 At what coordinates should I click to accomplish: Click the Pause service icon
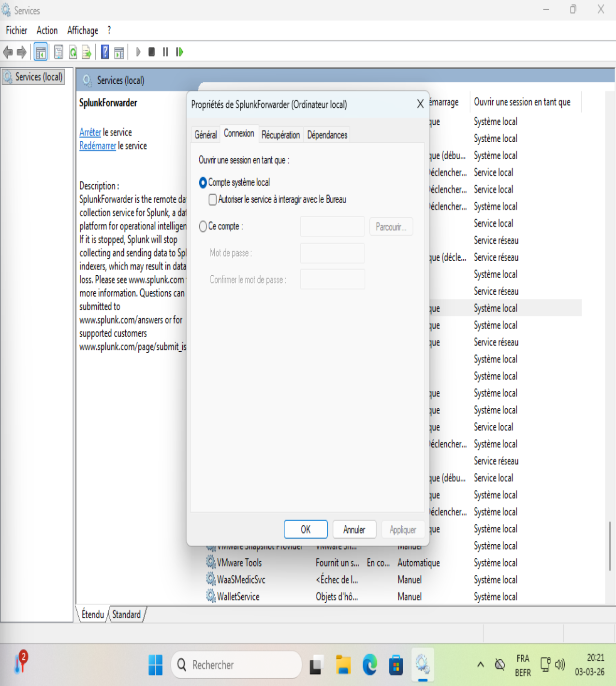(x=165, y=52)
